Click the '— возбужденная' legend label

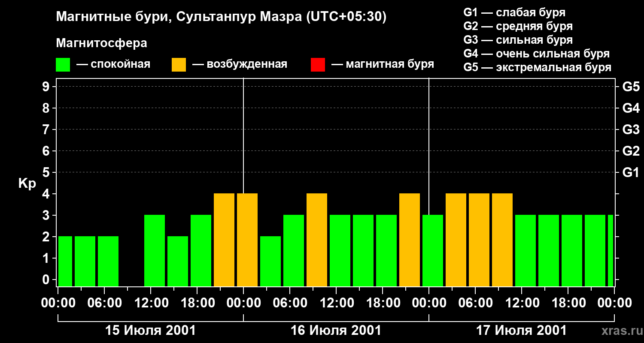240,65
